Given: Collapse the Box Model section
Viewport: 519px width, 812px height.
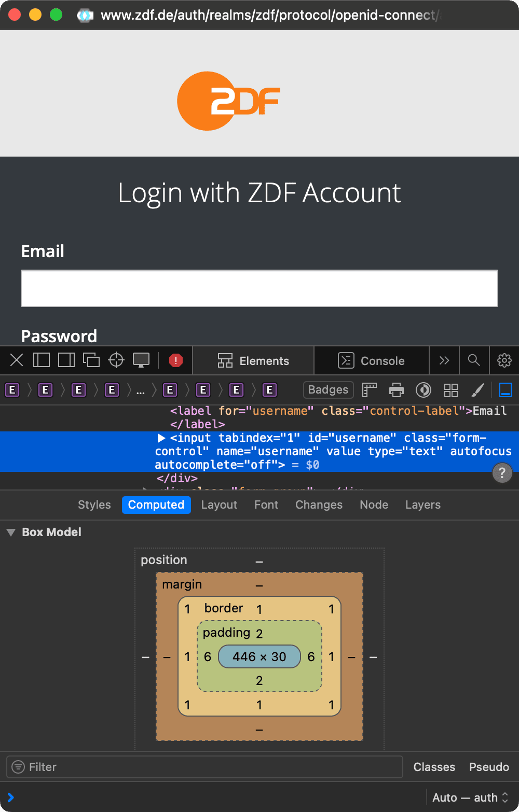Looking at the screenshot, I should (11, 533).
